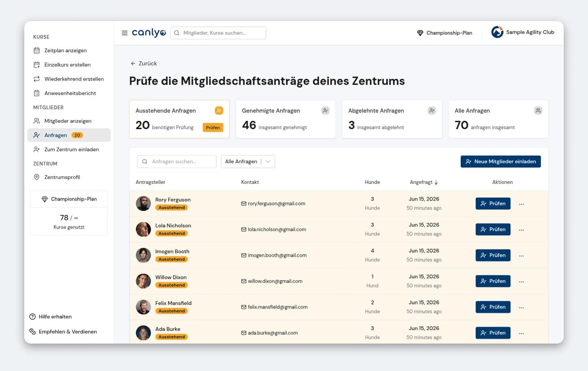Click Prüfen for Ada Burke
The height and width of the screenshot is (371, 588).
coord(493,333)
